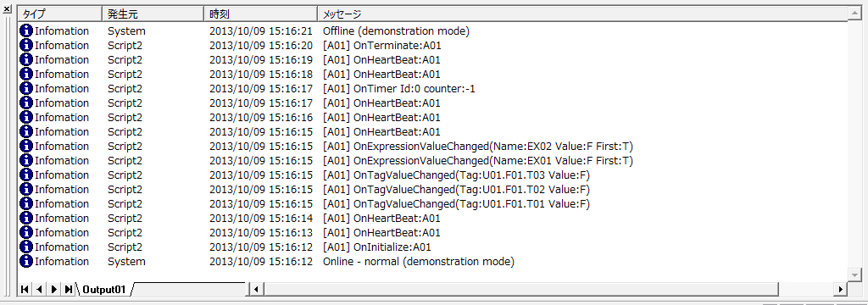Click vertical scrollbar down arrow

[x=854, y=274]
